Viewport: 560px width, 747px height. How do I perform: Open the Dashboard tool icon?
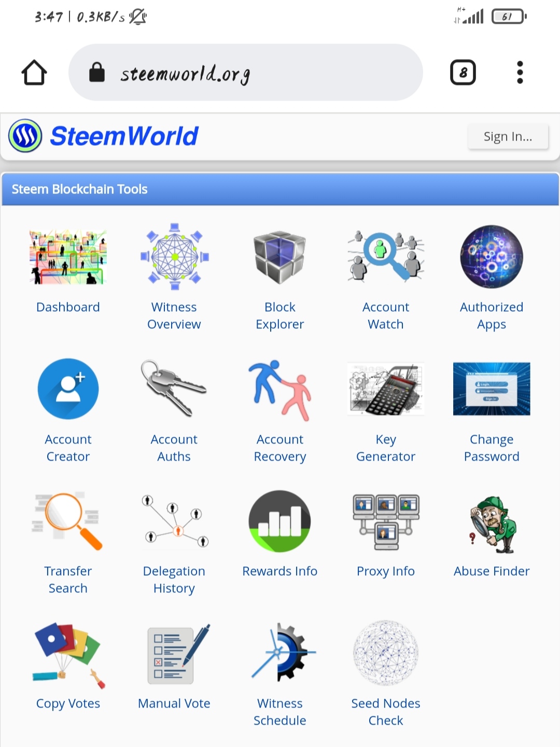point(68,257)
